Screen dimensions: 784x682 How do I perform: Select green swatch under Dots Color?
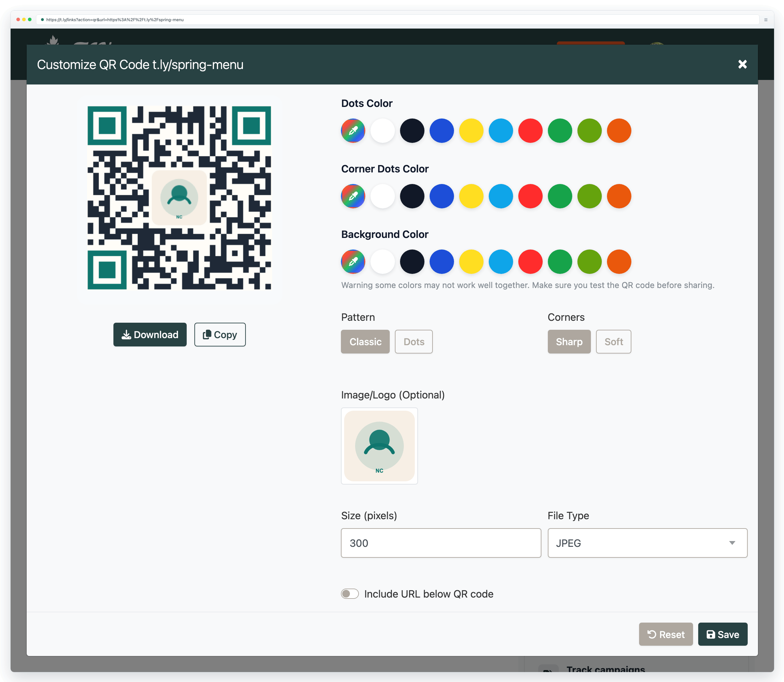(560, 131)
